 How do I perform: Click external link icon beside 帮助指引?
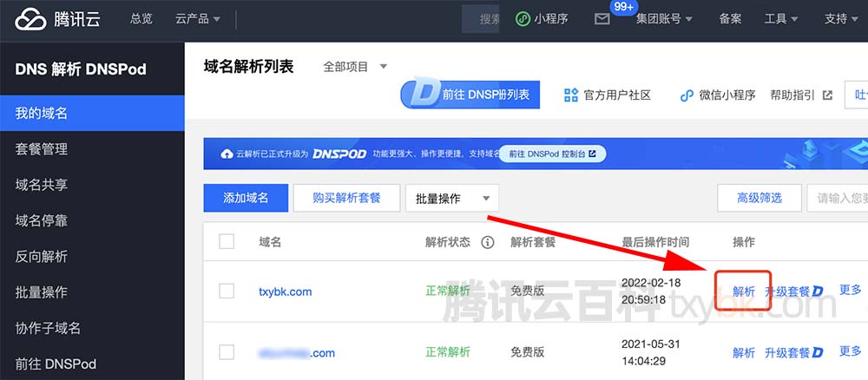(x=827, y=95)
